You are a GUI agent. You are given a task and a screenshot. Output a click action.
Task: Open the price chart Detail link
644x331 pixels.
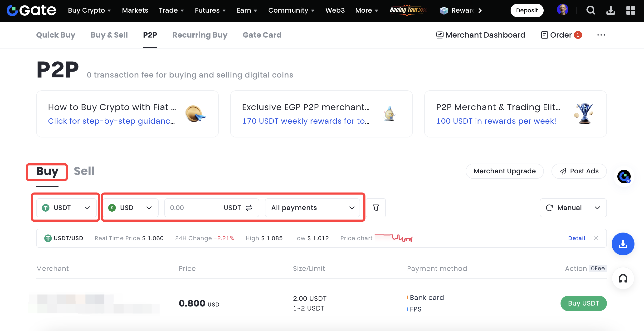(576, 238)
